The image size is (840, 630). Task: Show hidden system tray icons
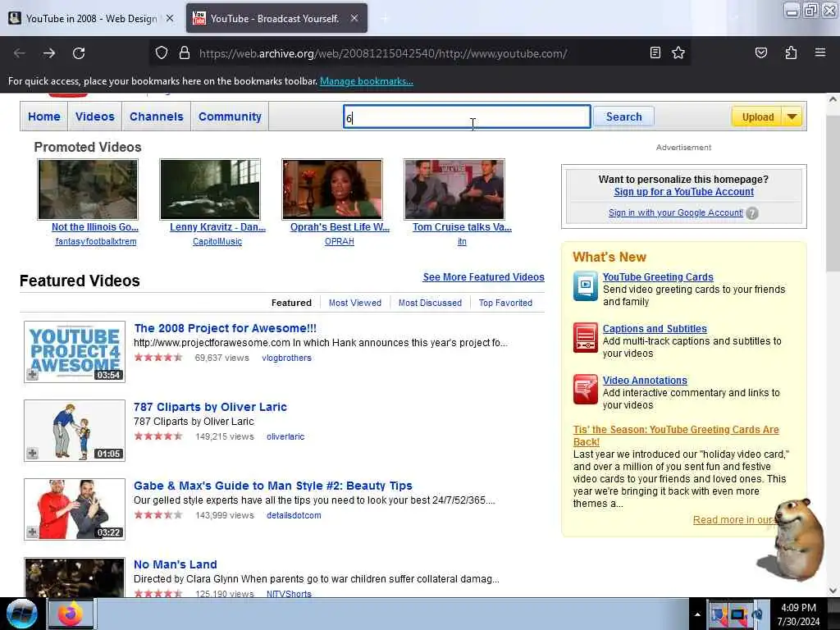tap(697, 614)
